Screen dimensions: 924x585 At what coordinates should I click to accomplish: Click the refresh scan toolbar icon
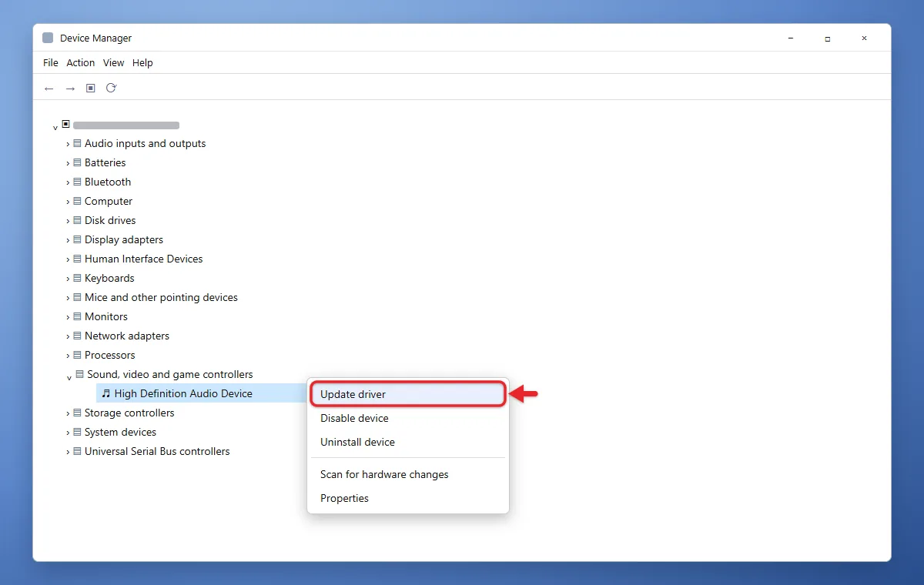click(x=111, y=88)
